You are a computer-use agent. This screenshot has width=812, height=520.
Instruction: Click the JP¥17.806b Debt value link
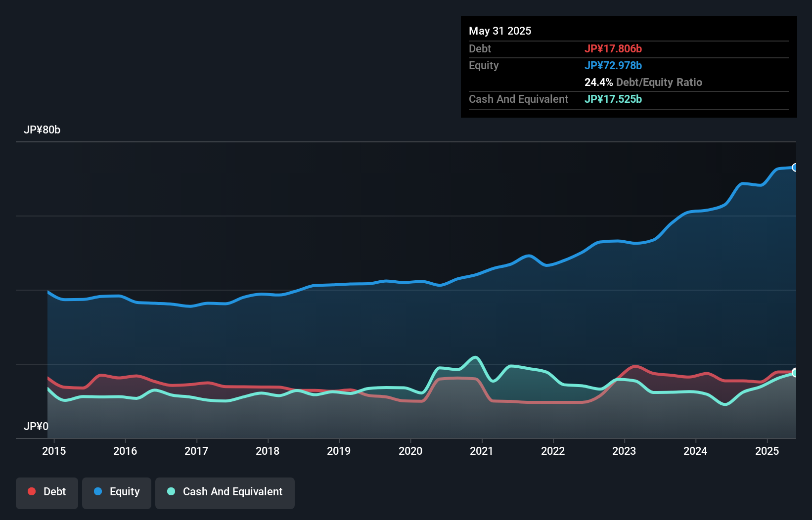(x=614, y=48)
